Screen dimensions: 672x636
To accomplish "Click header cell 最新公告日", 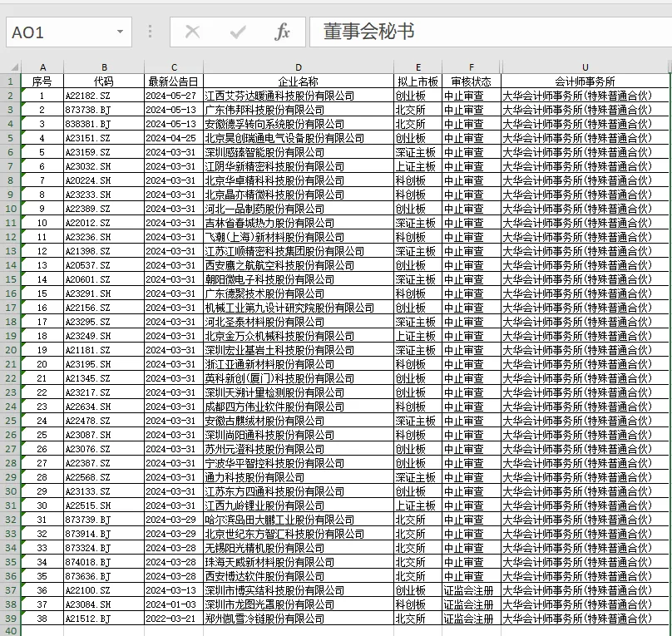I will (x=174, y=81).
